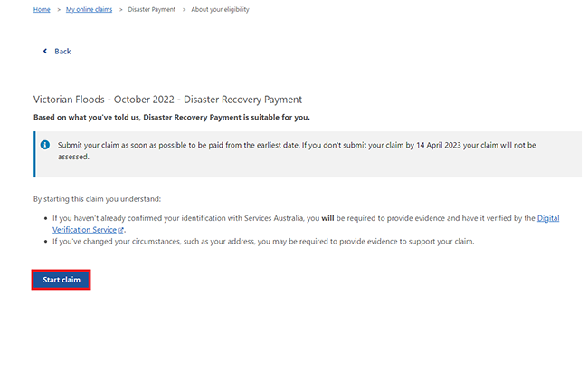Click the bullet about confirming identification with Services Australia

[x=306, y=224]
